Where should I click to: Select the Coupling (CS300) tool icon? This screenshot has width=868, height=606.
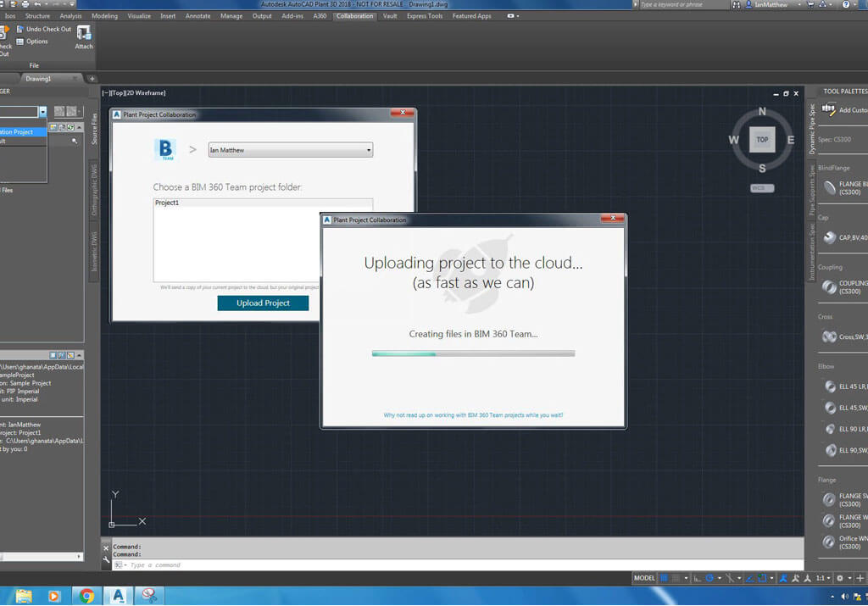pos(829,286)
